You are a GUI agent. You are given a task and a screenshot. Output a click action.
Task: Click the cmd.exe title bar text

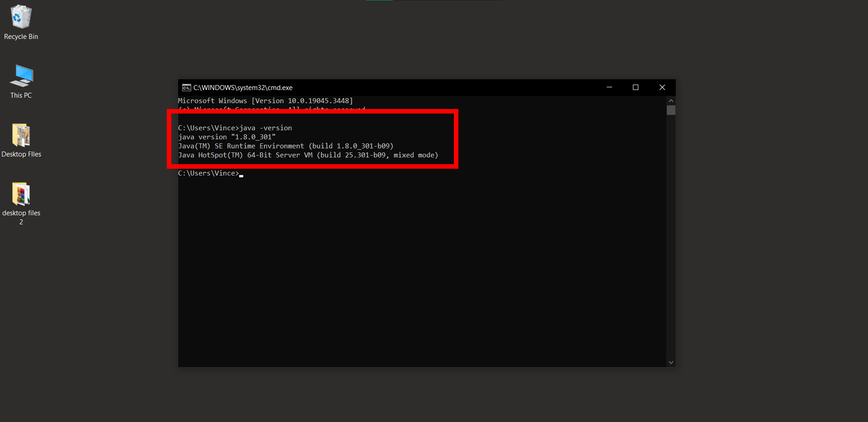243,87
